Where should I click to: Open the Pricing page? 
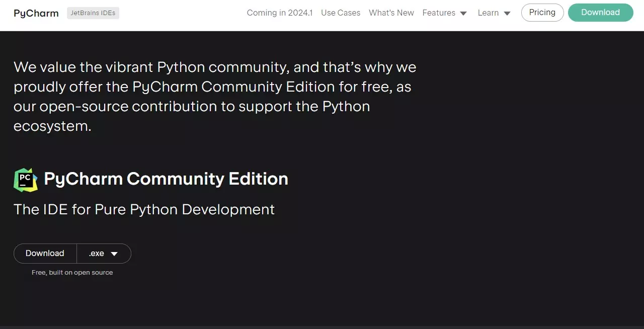pyautogui.click(x=542, y=13)
